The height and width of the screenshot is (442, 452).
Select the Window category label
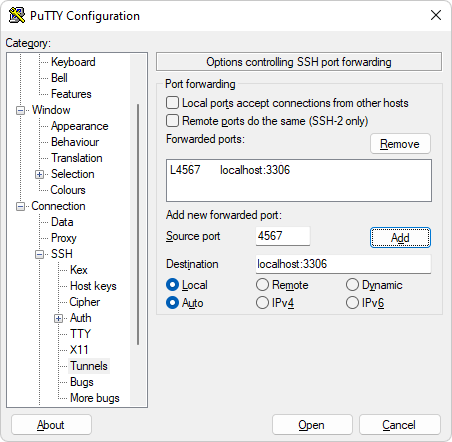[51, 110]
